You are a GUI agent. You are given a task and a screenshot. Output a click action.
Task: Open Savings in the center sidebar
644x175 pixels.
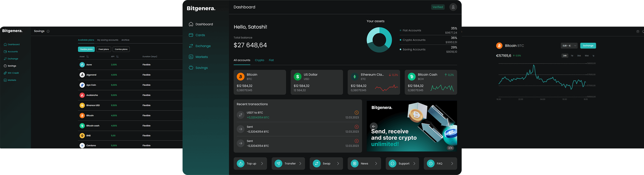198,68
